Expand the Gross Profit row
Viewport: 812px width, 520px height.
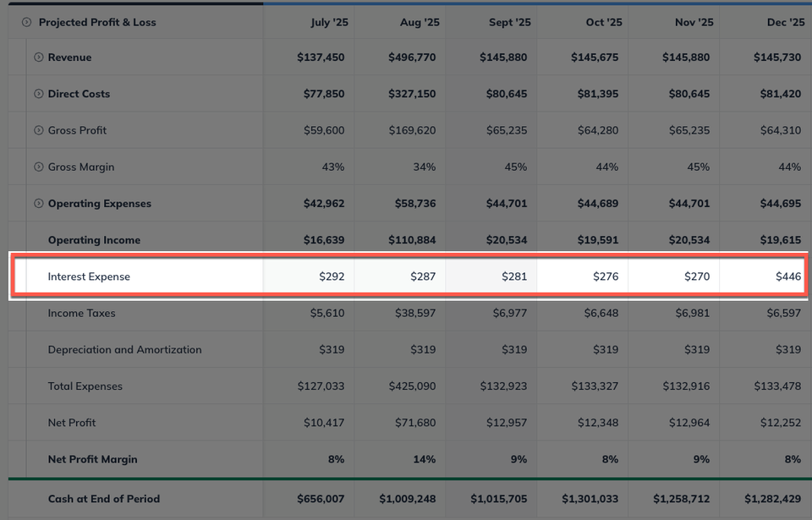(x=38, y=130)
